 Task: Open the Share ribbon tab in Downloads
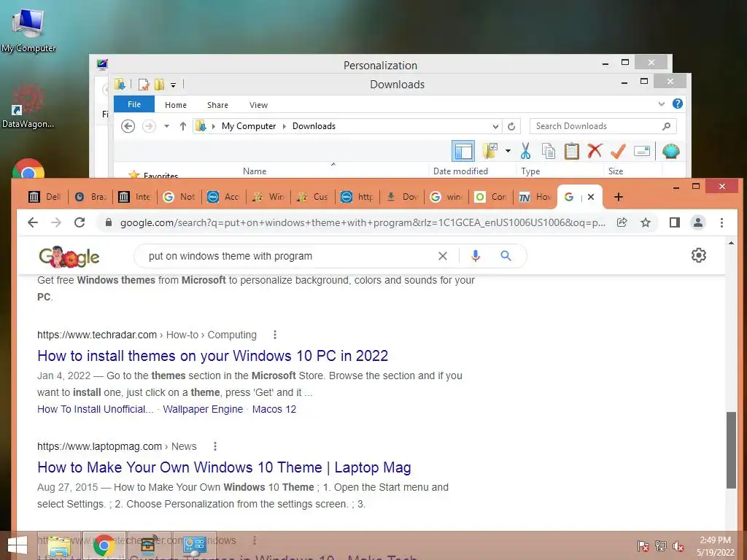tap(217, 105)
